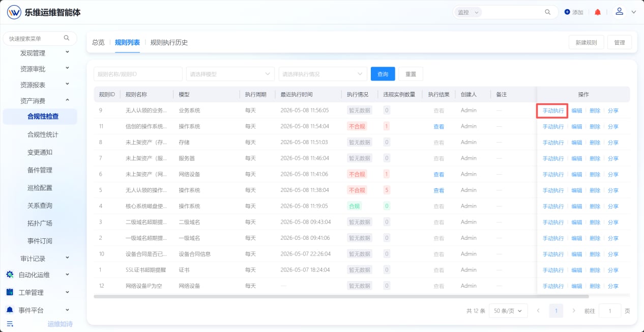Open 关系查询 in sidebar
Viewport: 644px width, 332px height.
[x=40, y=205]
